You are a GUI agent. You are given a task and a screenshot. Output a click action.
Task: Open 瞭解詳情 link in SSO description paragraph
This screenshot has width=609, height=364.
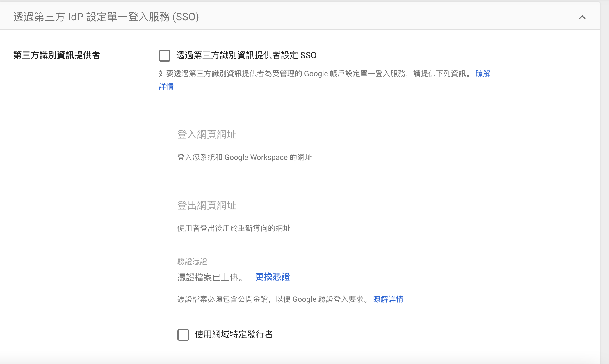click(483, 74)
